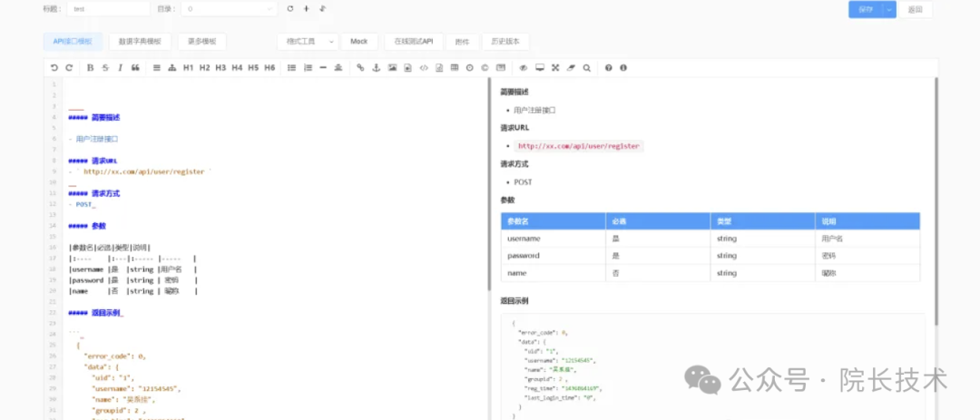Toggle live preview with eye-slash icon
The image size is (980, 420).
(524, 67)
